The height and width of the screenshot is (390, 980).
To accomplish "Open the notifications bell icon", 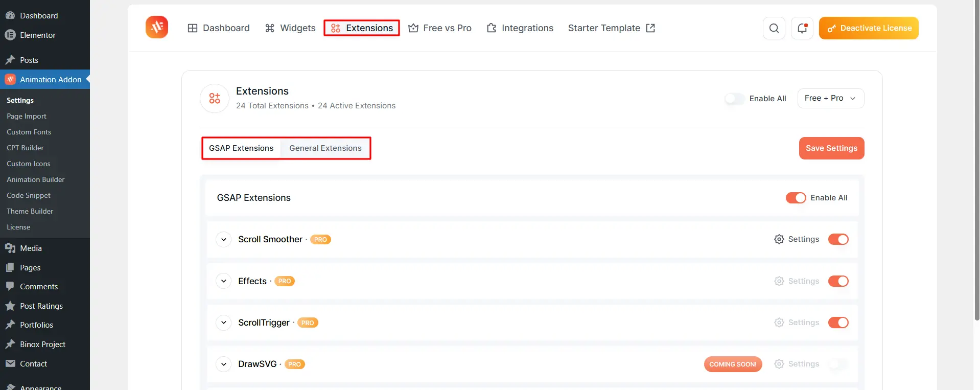I will pyautogui.click(x=802, y=28).
